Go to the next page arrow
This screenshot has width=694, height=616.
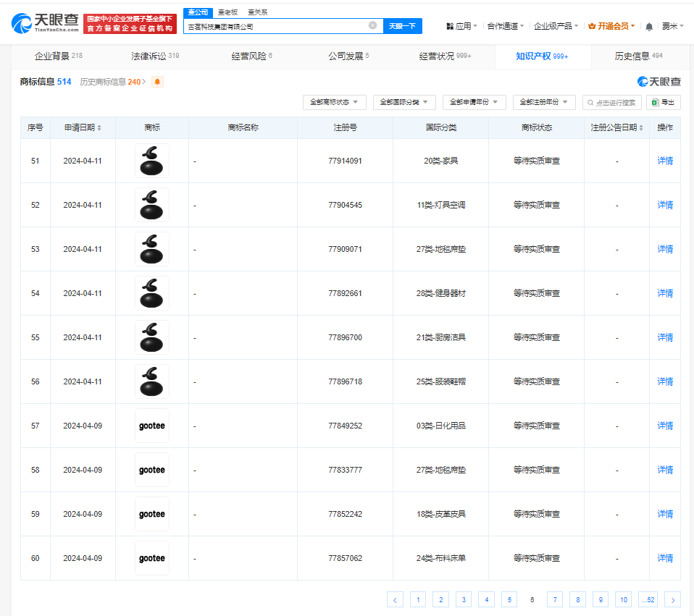pyautogui.click(x=672, y=599)
